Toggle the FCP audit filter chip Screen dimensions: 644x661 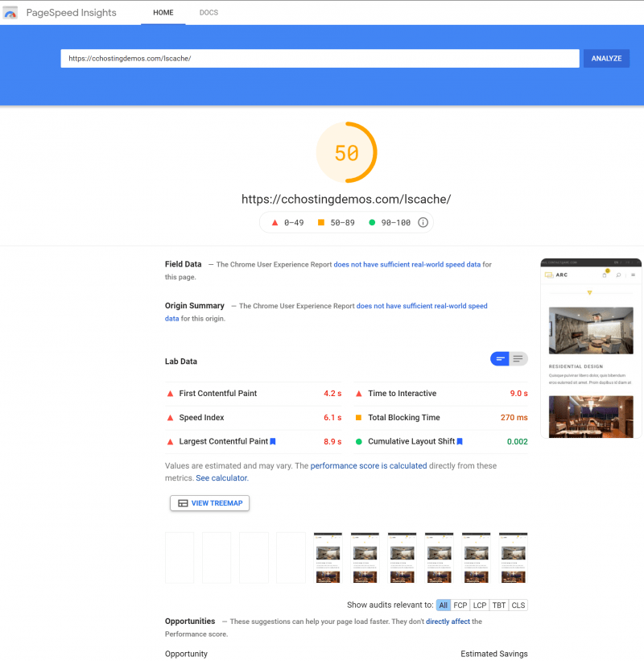(460, 605)
